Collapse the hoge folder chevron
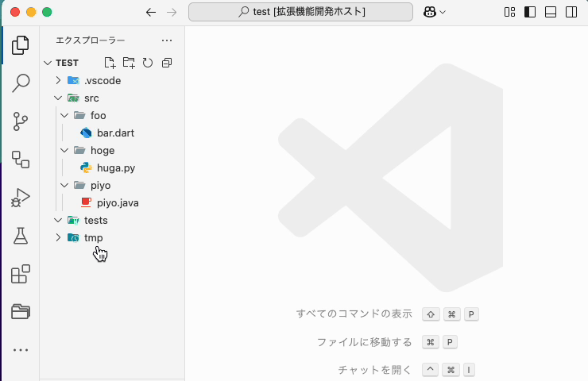Viewport: 588px width, 381px height. tap(64, 150)
